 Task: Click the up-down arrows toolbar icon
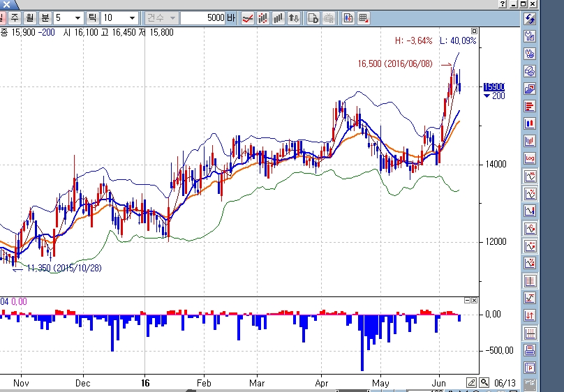pos(293,18)
